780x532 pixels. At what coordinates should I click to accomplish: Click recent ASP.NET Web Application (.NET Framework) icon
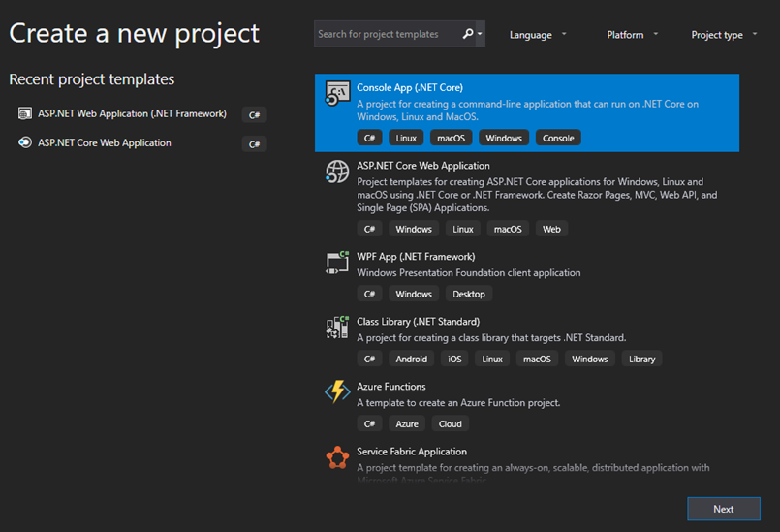coord(25,114)
